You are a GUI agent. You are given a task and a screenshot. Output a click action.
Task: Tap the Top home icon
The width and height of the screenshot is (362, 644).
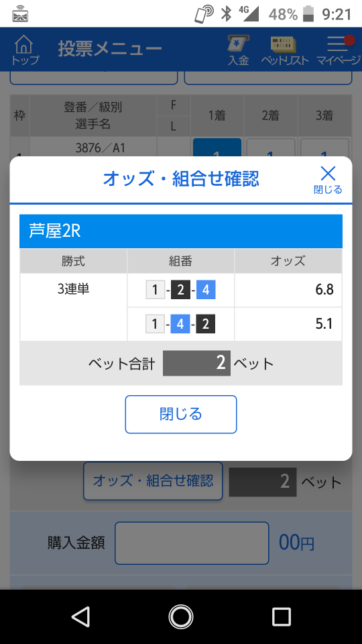(25, 50)
